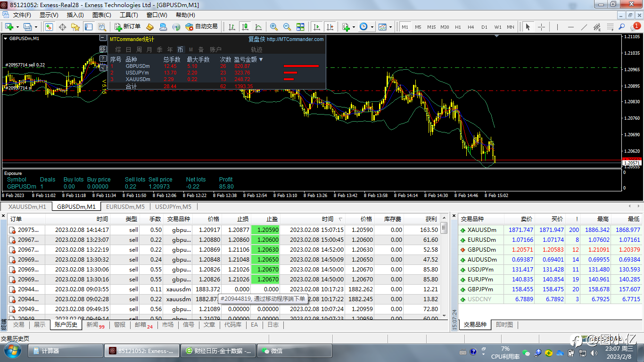Open the Market Watch window icon
The image size is (644, 362).
point(49,27)
